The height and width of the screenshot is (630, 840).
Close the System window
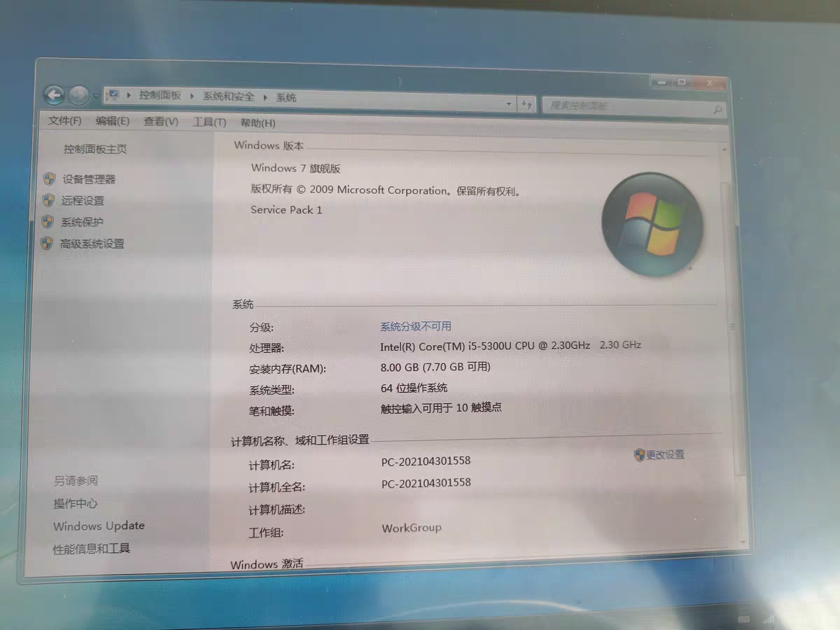[x=708, y=84]
